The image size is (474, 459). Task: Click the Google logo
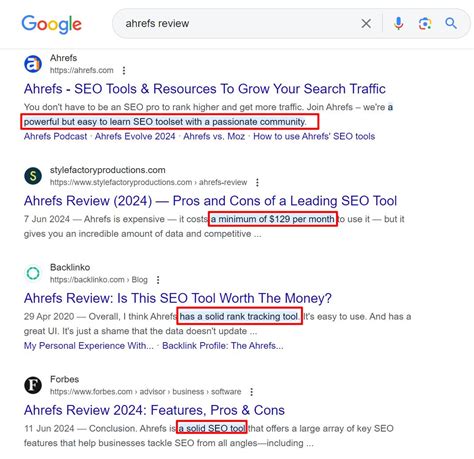click(52, 24)
